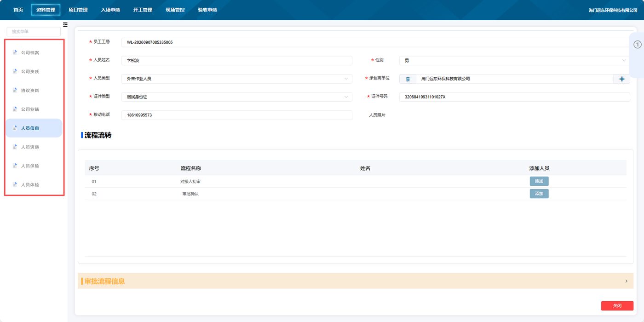Screen dimensions: 644x322
Task: Open the 人员类型 dropdown
Action: 237,79
